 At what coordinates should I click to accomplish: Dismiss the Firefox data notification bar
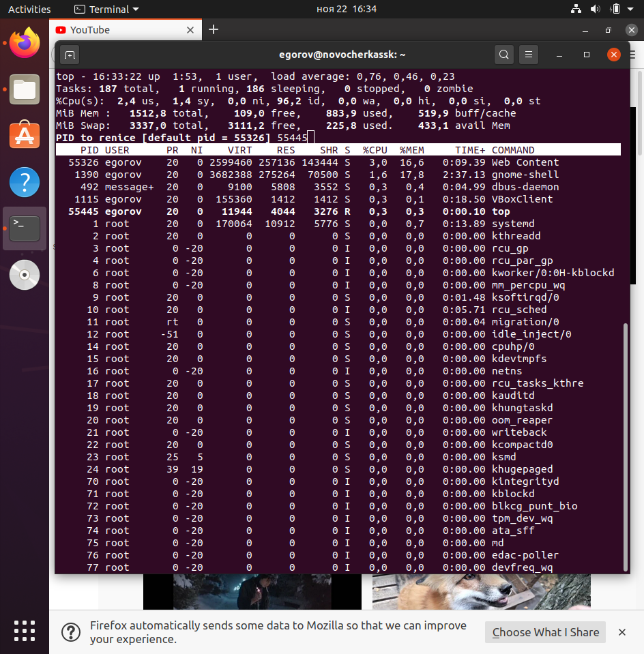(622, 632)
